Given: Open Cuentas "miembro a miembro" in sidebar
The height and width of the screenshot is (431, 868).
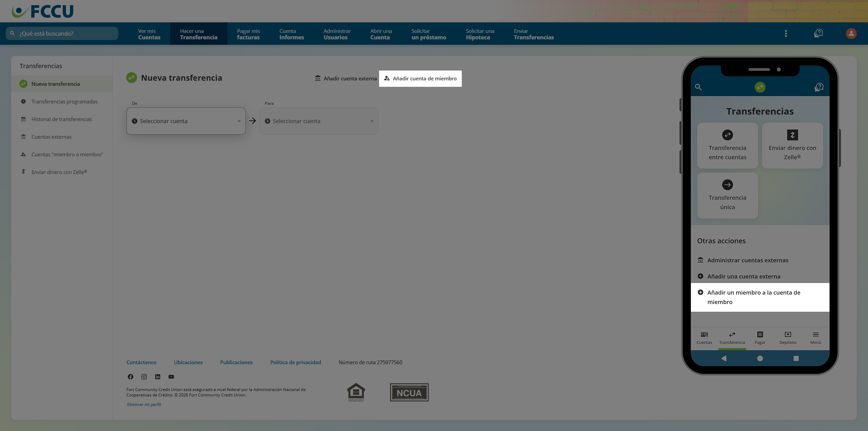Looking at the screenshot, I should [x=62, y=154].
